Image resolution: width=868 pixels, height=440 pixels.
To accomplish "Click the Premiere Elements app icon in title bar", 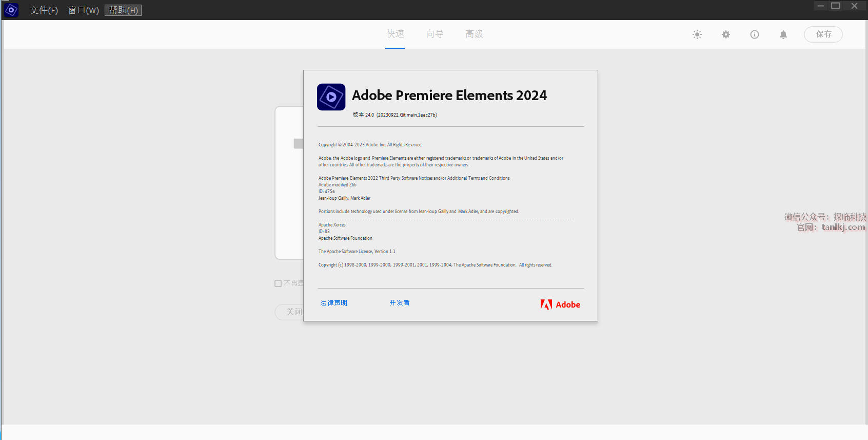I will [11, 10].
